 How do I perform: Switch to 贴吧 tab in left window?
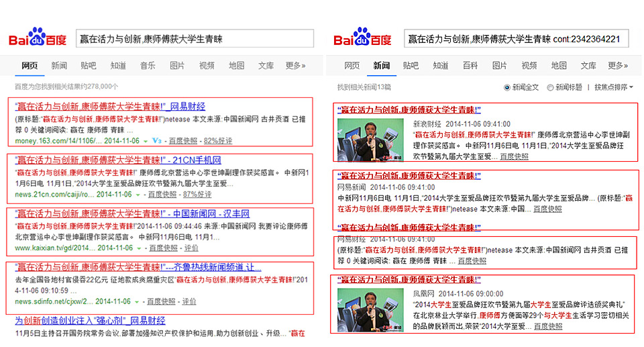[x=89, y=65]
